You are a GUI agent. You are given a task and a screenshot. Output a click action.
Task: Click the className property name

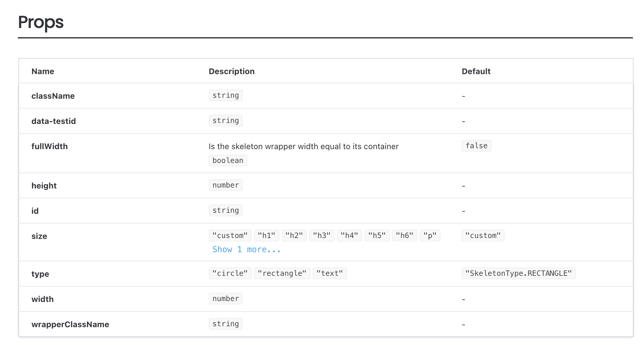pos(53,96)
